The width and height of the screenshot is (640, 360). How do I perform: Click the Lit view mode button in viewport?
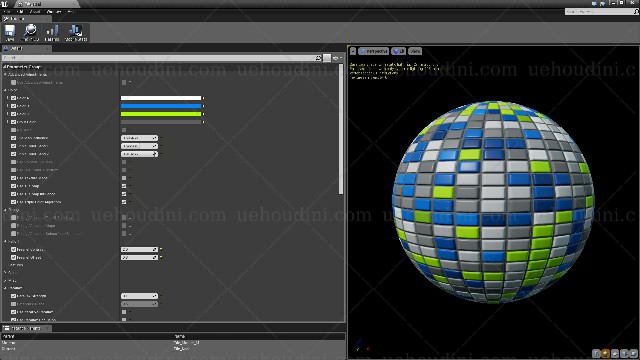pyautogui.click(x=398, y=51)
